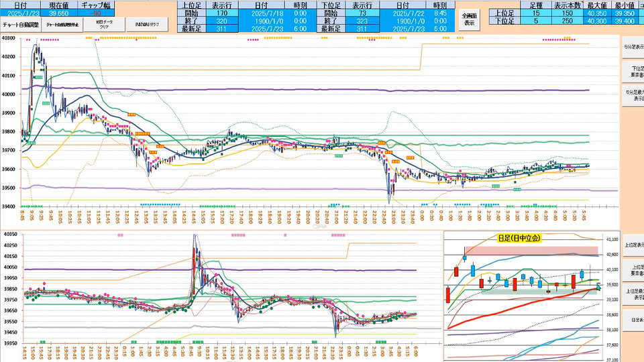The width and height of the screenshot is (644, 362).
Task: Select the 上位足 終了 表示行 cell showing 320
Action: (222, 21)
